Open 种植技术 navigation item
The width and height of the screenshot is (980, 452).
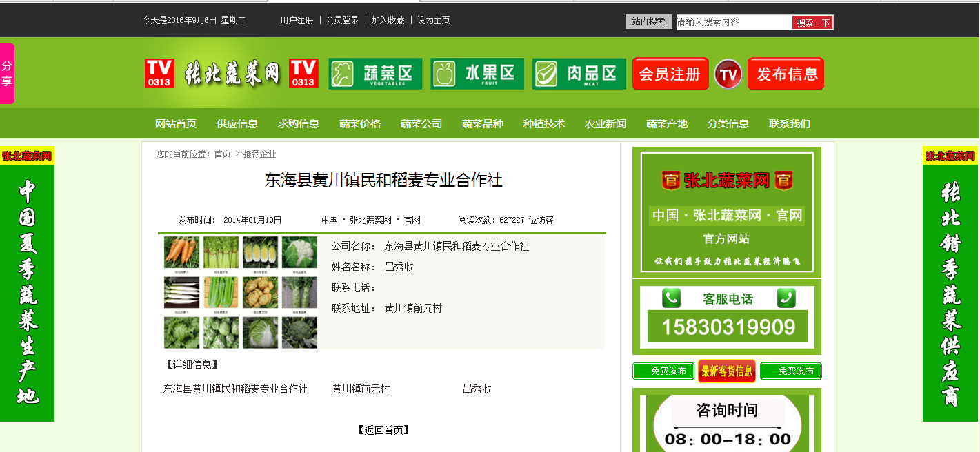pos(544,124)
